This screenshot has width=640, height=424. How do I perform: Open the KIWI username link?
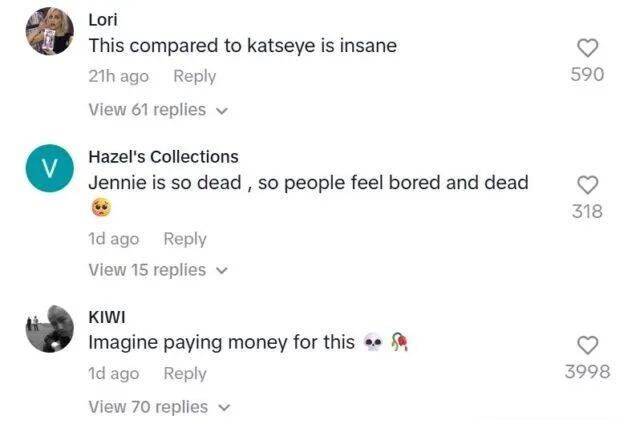pos(105,317)
